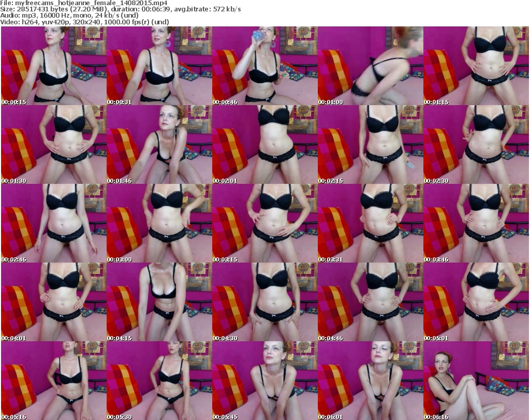Choose the frame marked 00:01:30

click(x=54, y=144)
